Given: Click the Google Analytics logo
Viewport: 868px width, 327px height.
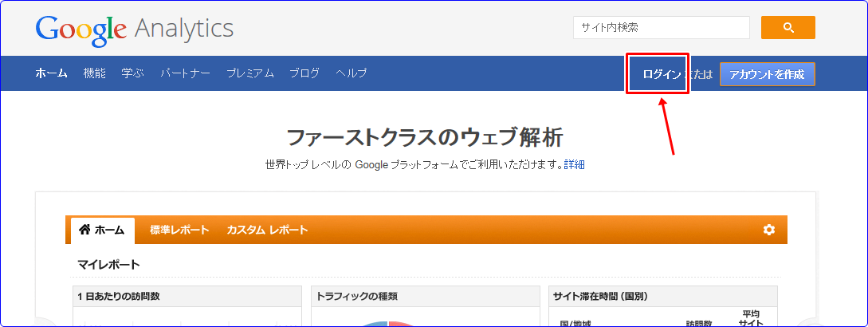Looking at the screenshot, I should click(x=134, y=30).
